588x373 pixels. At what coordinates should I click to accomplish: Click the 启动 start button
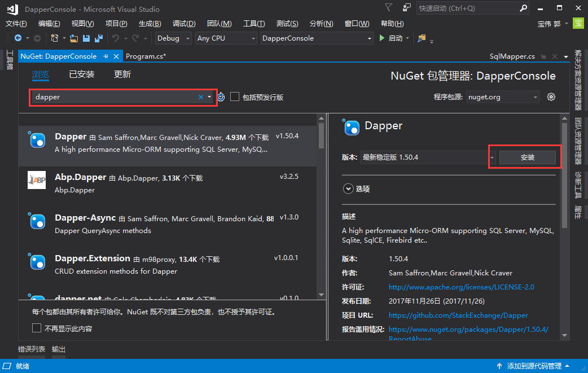(391, 38)
